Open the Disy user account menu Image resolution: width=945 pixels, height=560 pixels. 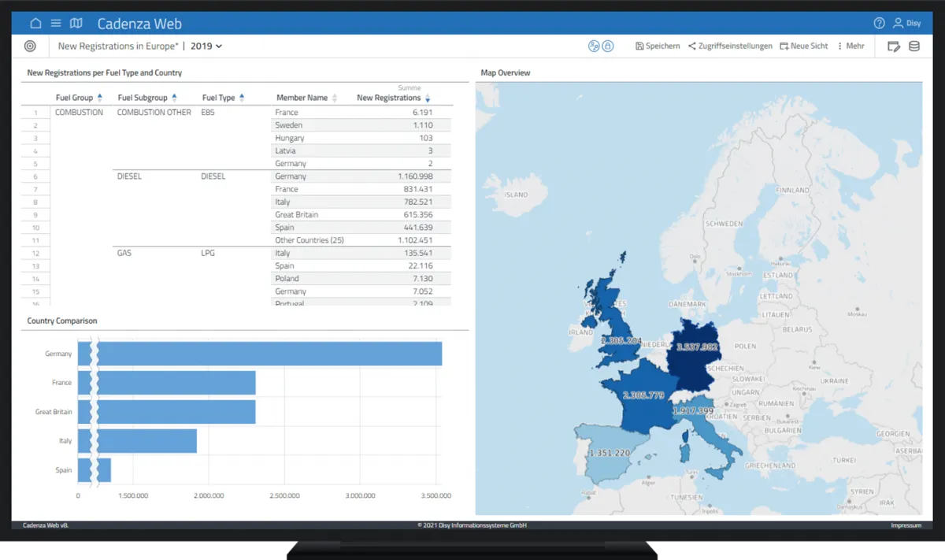pyautogui.click(x=906, y=24)
